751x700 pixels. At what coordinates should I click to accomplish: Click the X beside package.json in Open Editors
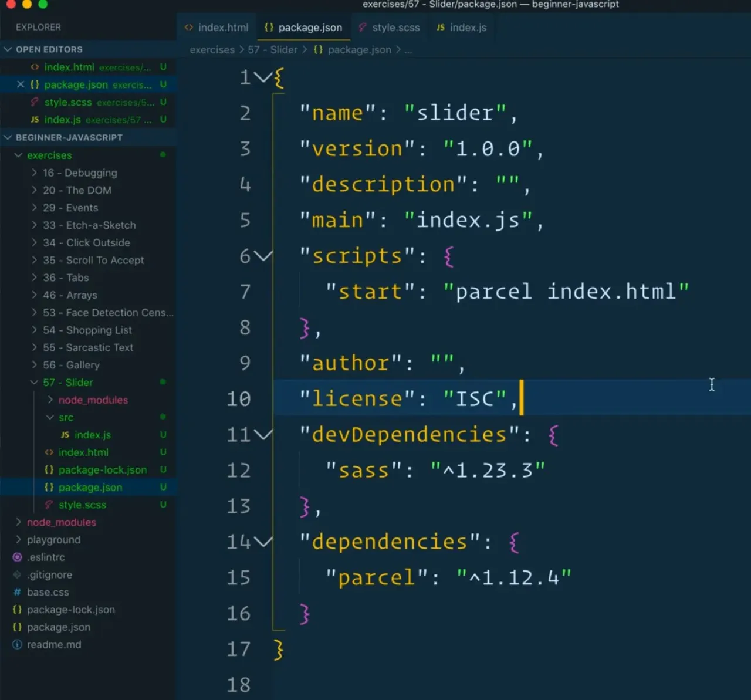click(19, 84)
